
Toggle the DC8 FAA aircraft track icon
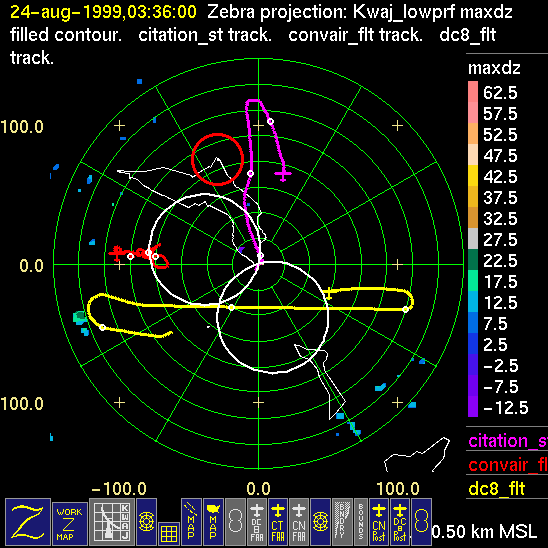point(257,521)
